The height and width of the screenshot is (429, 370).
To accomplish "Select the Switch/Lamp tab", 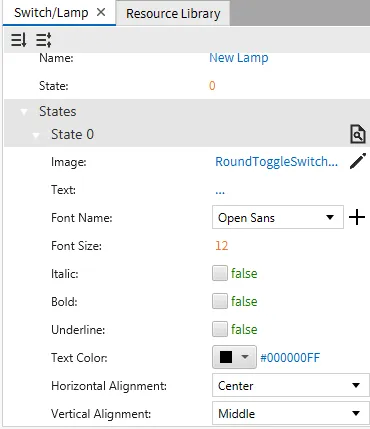I will click(51, 13).
